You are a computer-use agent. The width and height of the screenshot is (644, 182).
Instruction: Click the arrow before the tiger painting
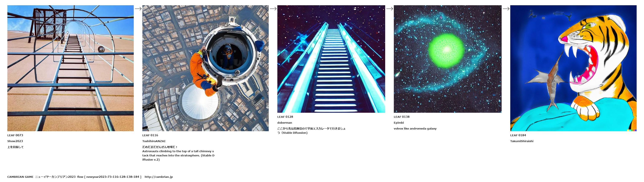[x=506, y=8]
